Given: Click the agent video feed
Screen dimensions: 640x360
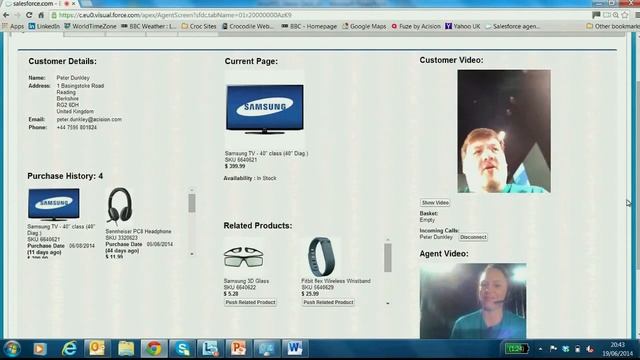Looking at the screenshot, I should pos(473,301).
